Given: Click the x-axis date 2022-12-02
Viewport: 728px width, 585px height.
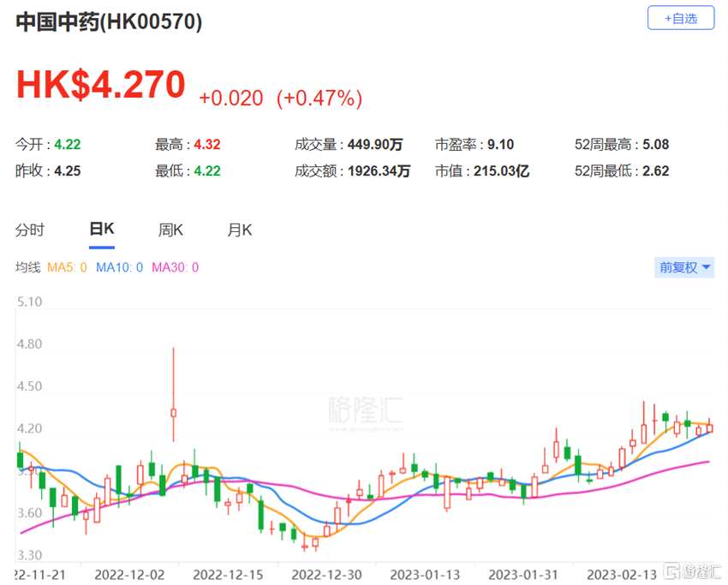Looking at the screenshot, I should click(x=129, y=575).
